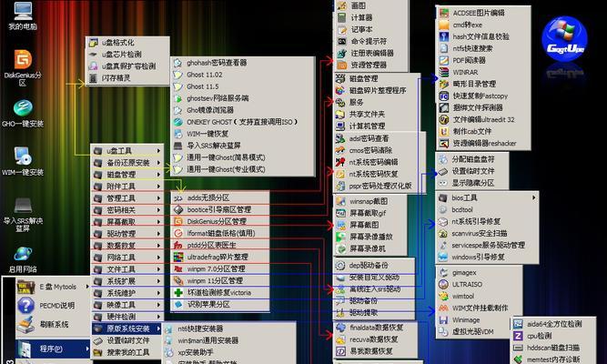
Task: Select the 原版系统安装 menu entry
Action: pos(127,329)
